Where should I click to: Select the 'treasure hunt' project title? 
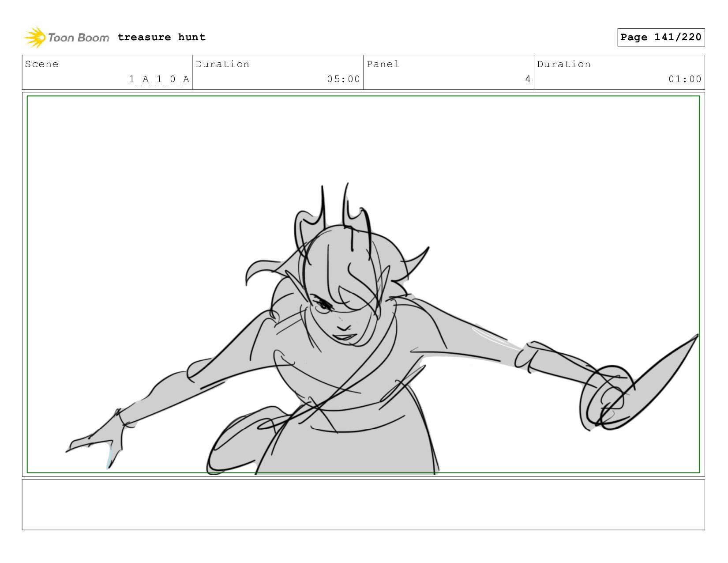pyautogui.click(x=161, y=37)
